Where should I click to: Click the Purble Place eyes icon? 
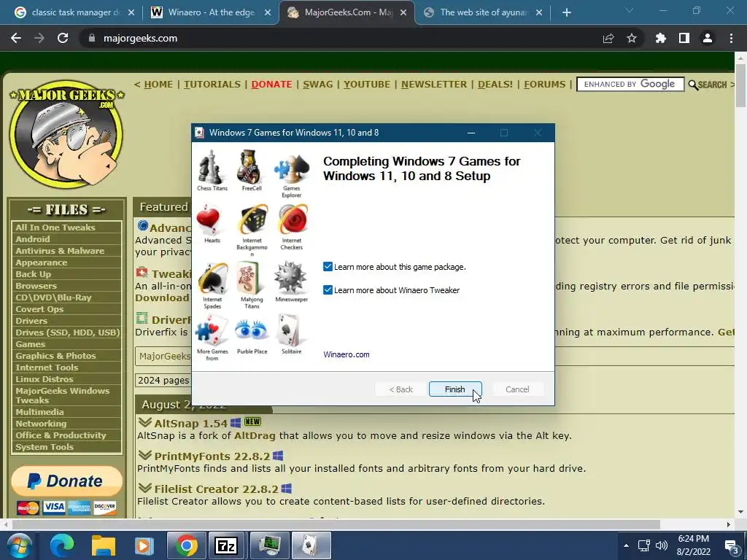[x=252, y=330]
